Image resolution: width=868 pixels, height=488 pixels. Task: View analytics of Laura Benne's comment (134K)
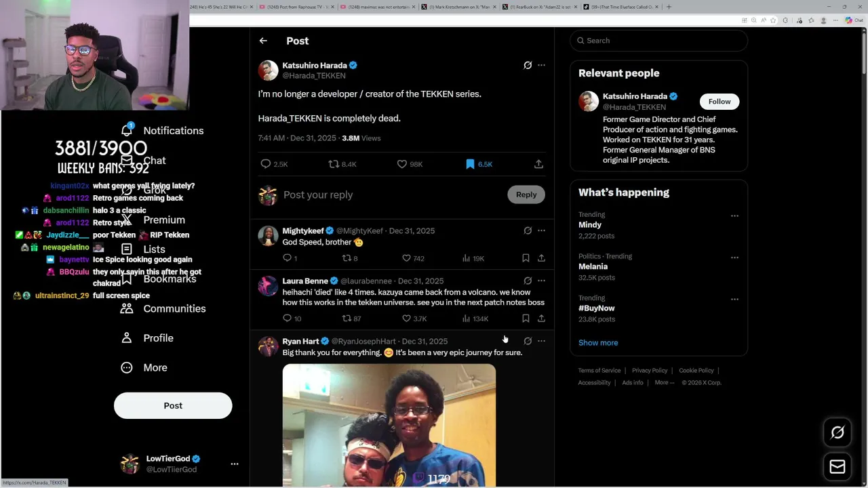pos(475,319)
